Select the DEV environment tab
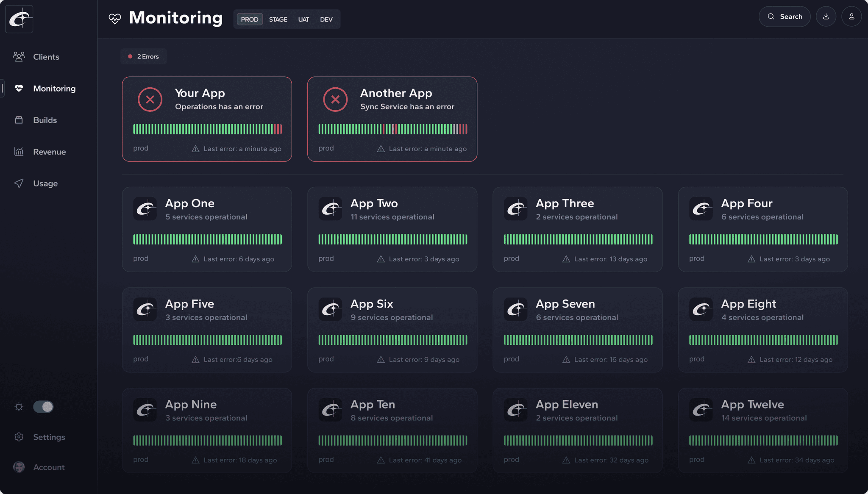The image size is (868, 494). tap(326, 19)
